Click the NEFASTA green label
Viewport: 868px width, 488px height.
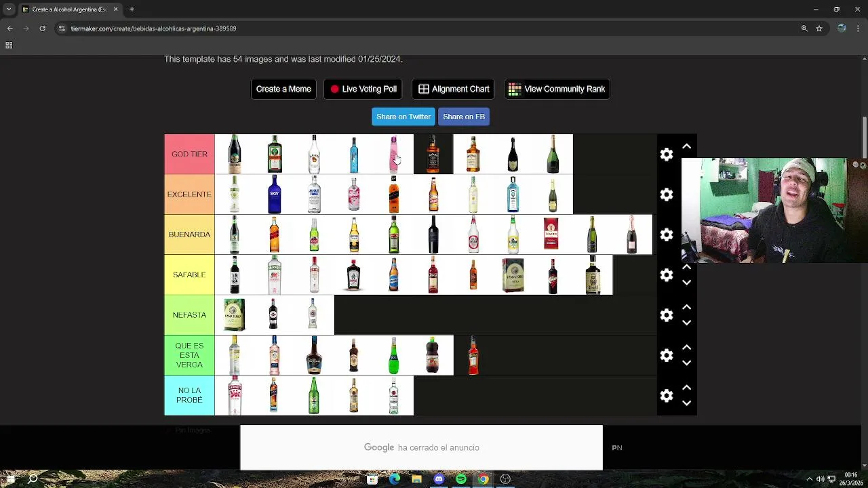point(189,315)
